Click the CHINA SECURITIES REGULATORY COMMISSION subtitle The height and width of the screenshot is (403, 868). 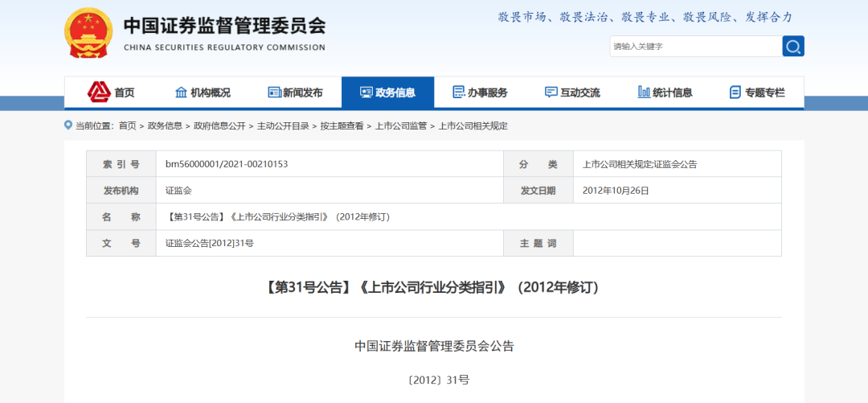pos(225,47)
